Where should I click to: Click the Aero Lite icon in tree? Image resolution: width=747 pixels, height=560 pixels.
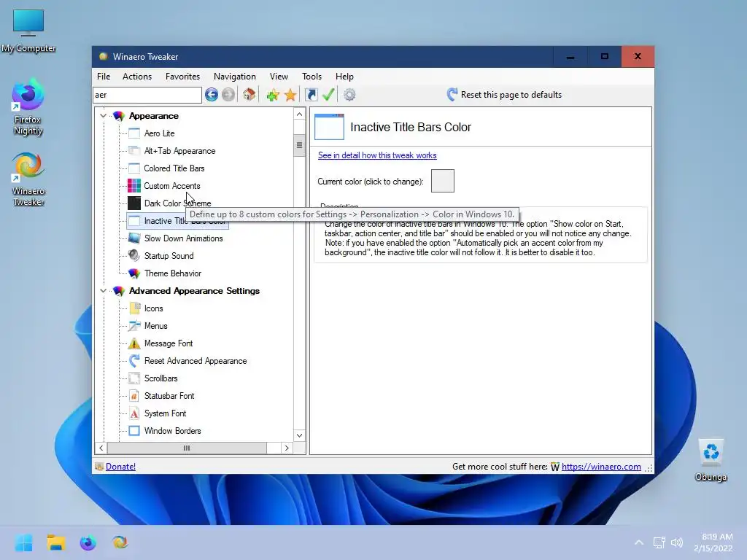[x=134, y=133]
